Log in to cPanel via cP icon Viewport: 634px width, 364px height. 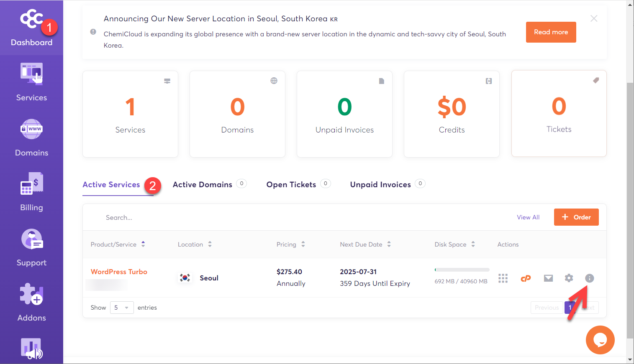pyautogui.click(x=526, y=278)
